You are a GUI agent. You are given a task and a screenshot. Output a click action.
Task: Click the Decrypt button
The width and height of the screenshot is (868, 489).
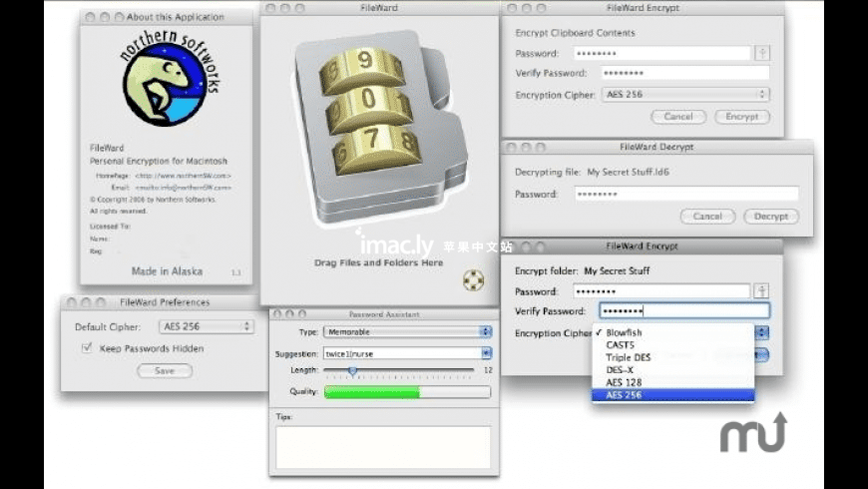771,217
